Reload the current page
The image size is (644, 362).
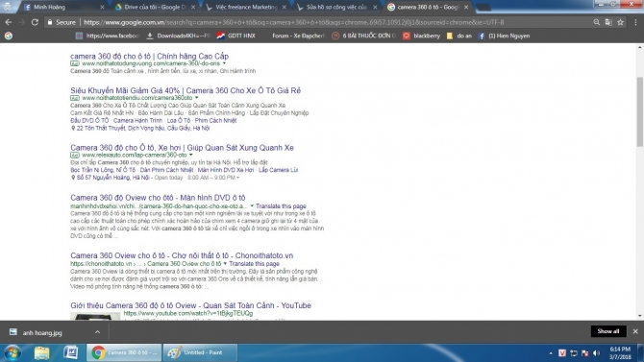tap(35, 23)
